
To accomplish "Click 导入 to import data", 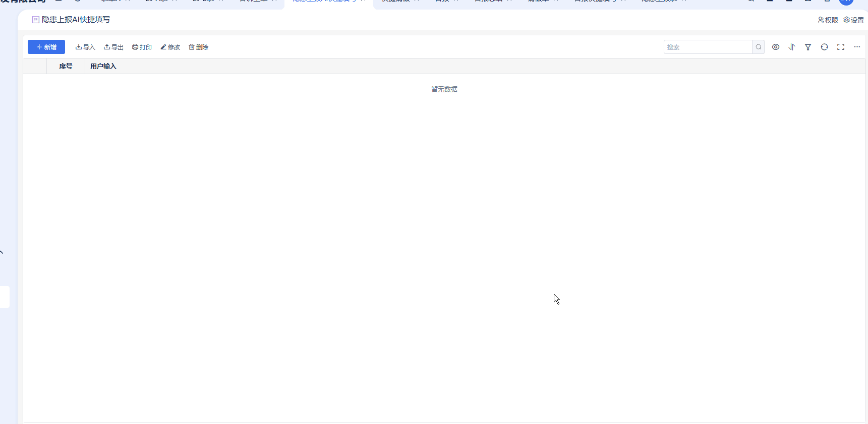I will tap(85, 47).
